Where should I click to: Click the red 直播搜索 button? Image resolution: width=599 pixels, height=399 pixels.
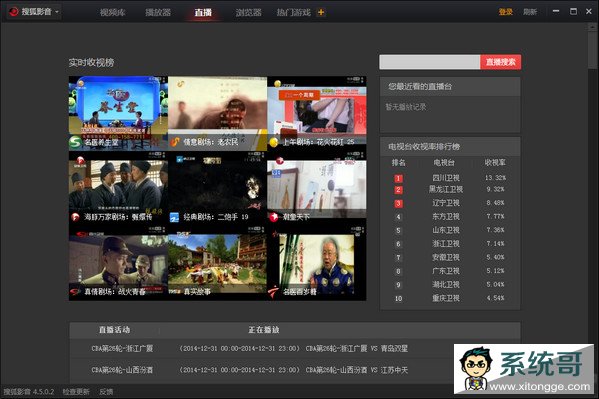[500, 62]
